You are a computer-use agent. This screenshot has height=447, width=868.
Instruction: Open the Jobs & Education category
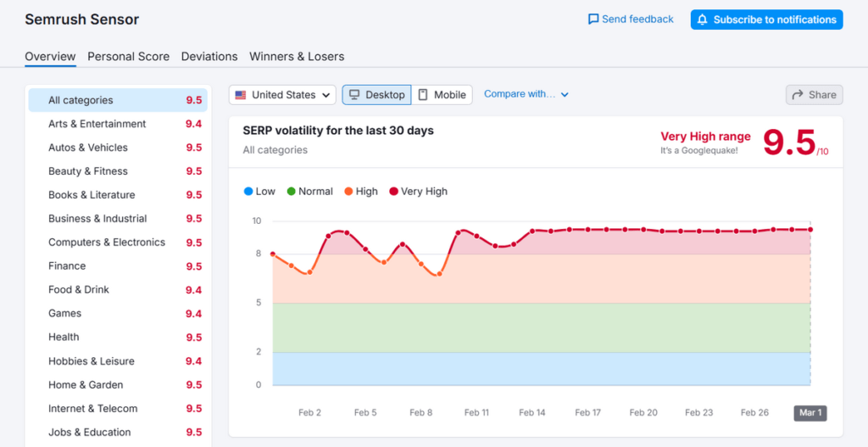(118, 433)
